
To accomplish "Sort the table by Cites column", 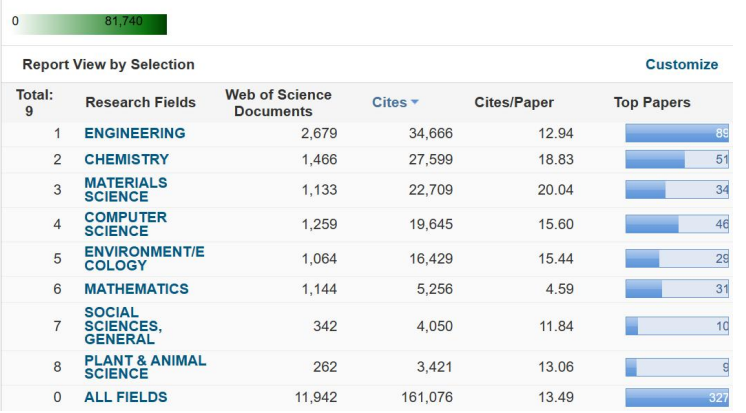I will [389, 103].
